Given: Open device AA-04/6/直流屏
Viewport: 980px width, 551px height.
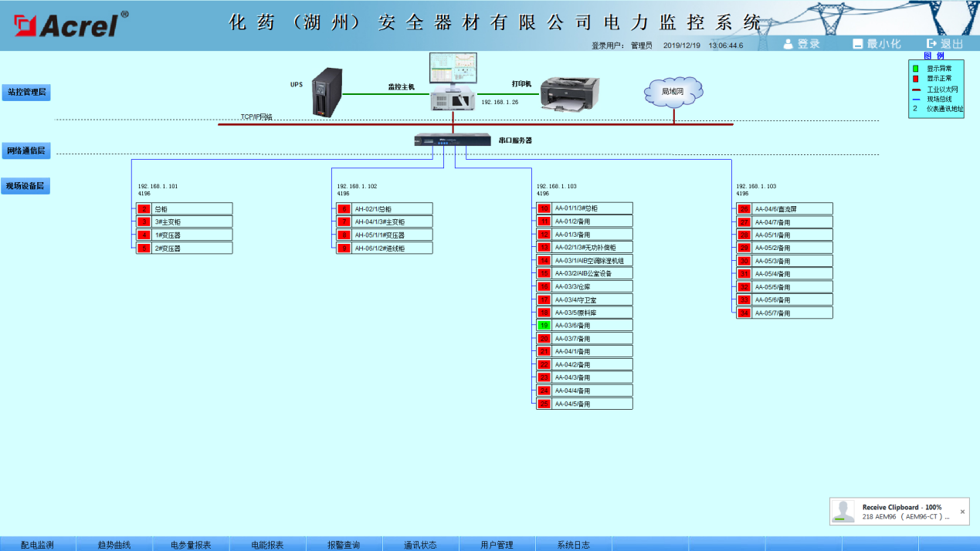Looking at the screenshot, I should 792,208.
